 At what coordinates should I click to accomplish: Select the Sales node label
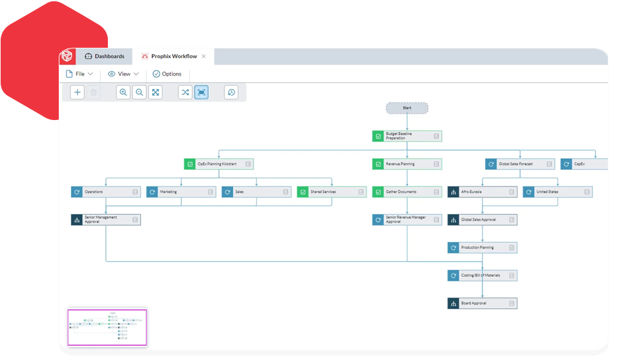pos(239,192)
